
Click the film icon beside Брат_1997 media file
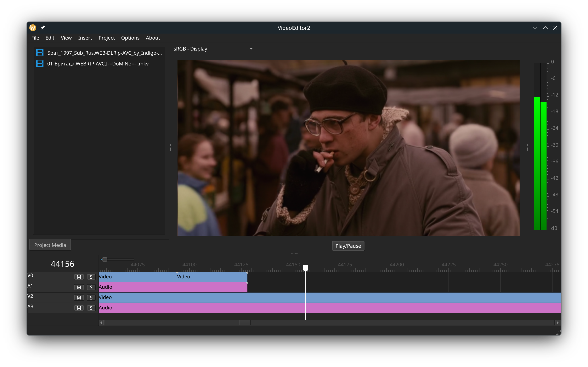coord(40,53)
